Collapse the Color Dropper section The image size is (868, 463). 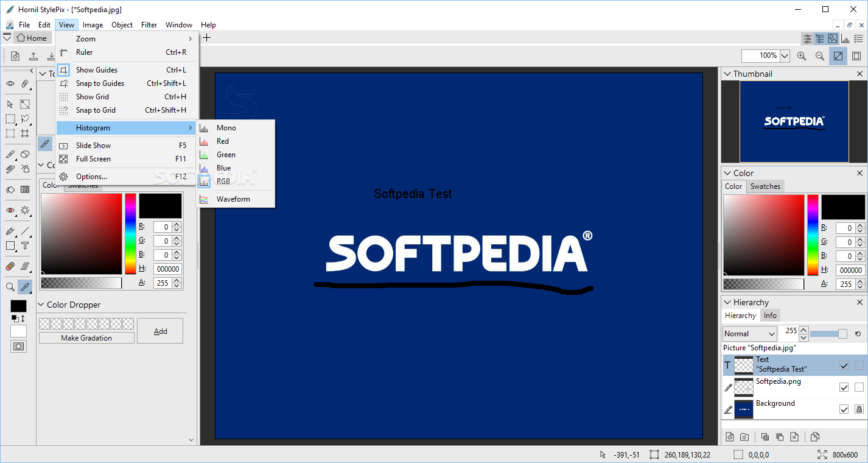pyautogui.click(x=42, y=305)
